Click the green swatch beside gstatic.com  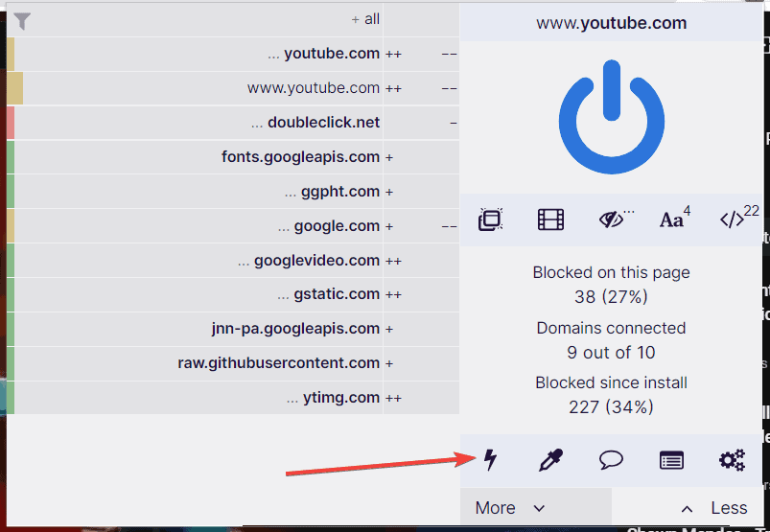point(11,294)
